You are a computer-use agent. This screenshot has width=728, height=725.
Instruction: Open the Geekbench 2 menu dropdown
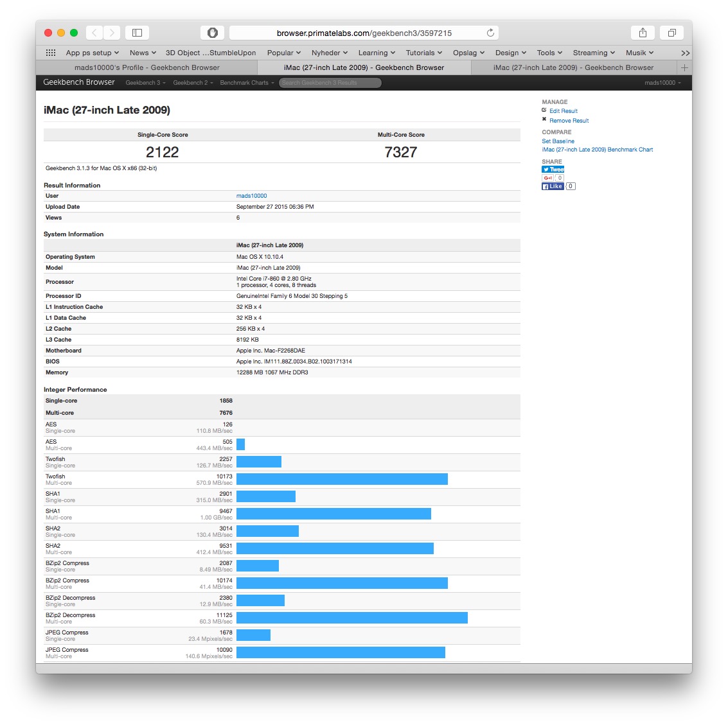193,83
